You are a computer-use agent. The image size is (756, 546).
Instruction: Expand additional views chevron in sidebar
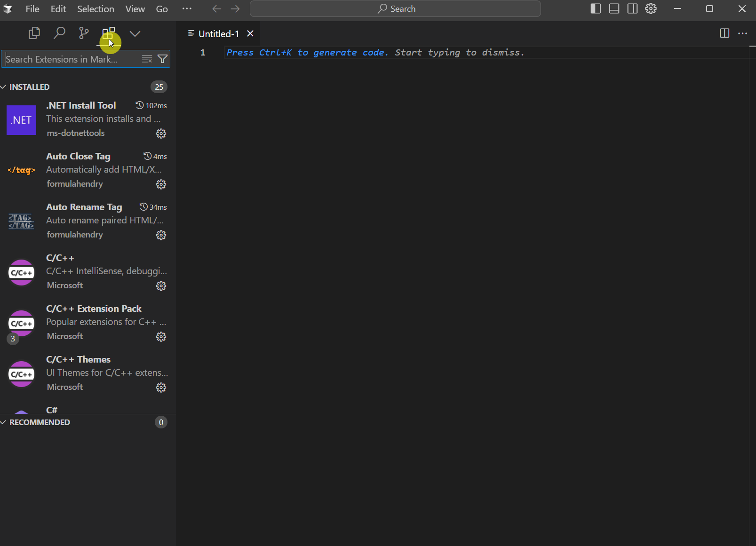click(x=135, y=33)
